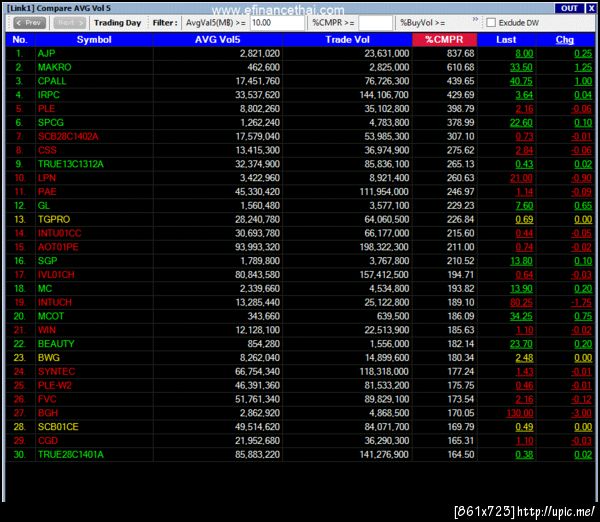Select the AOT01PE symbol
Viewport: 600px width, 522px height.
tap(58, 247)
